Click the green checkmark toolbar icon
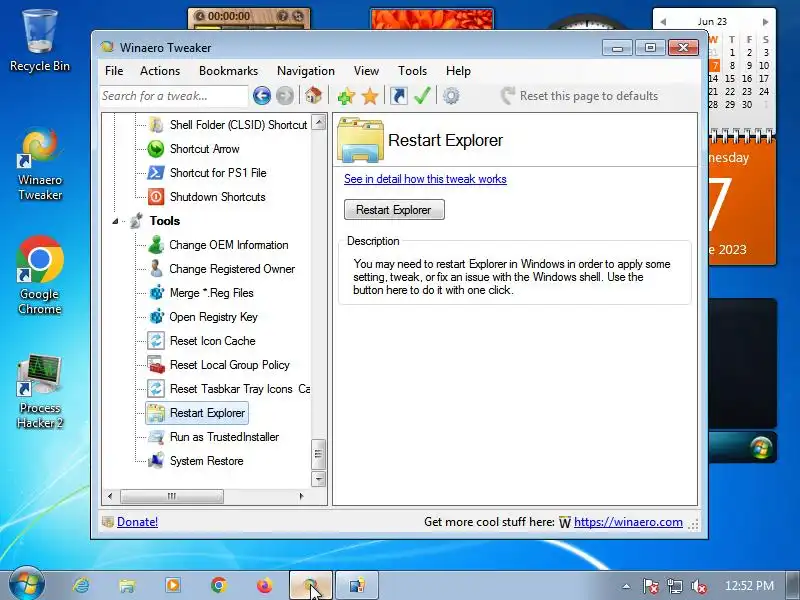Image resolution: width=800 pixels, height=600 pixels. [422, 95]
